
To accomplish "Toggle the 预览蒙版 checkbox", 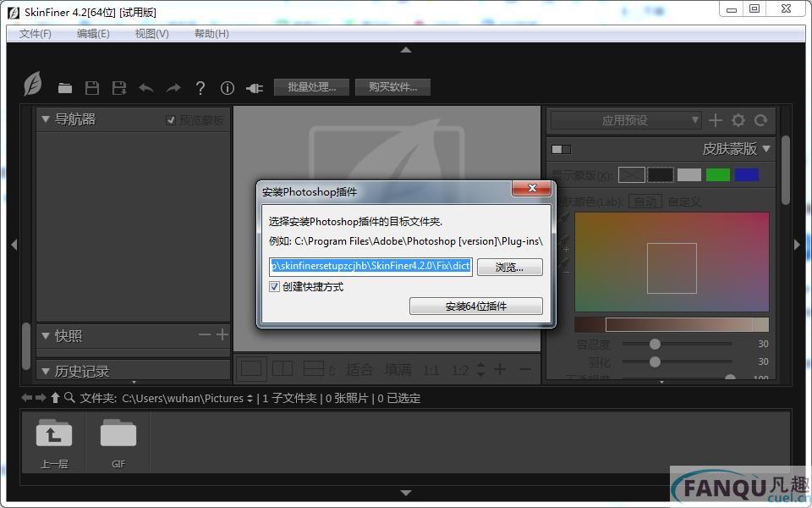I will (x=172, y=120).
